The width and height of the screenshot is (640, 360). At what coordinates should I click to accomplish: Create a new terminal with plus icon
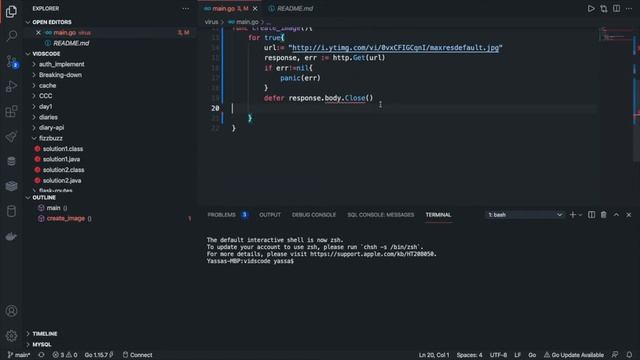(572, 215)
